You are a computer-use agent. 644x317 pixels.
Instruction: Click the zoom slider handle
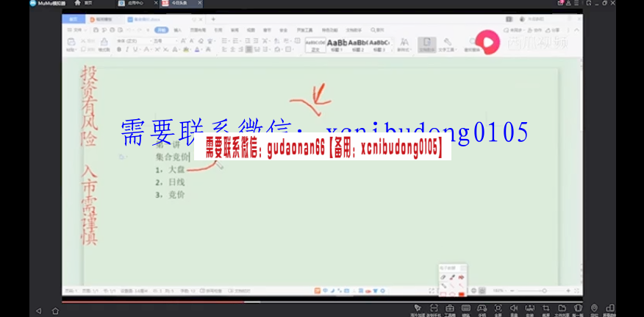click(x=544, y=291)
